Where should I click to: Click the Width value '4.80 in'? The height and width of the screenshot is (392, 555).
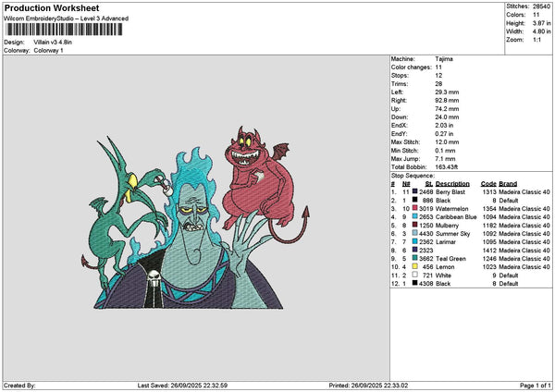[541, 31]
